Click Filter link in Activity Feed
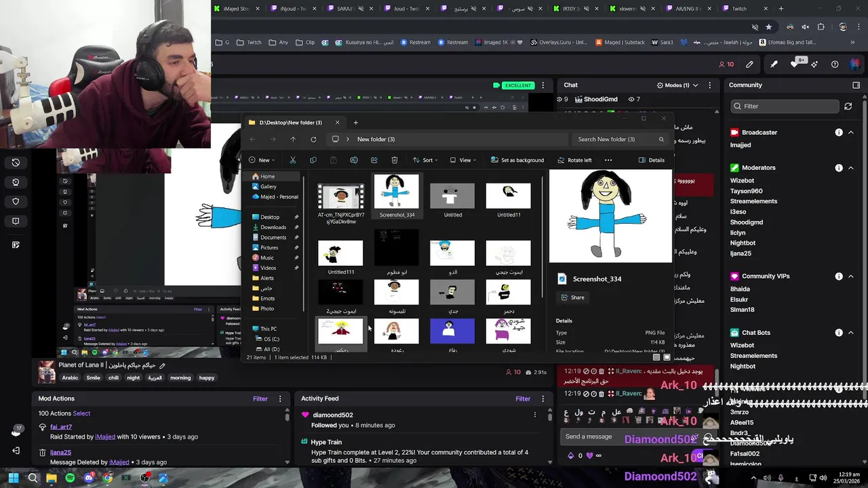This screenshot has width=868, height=488. [x=523, y=399]
